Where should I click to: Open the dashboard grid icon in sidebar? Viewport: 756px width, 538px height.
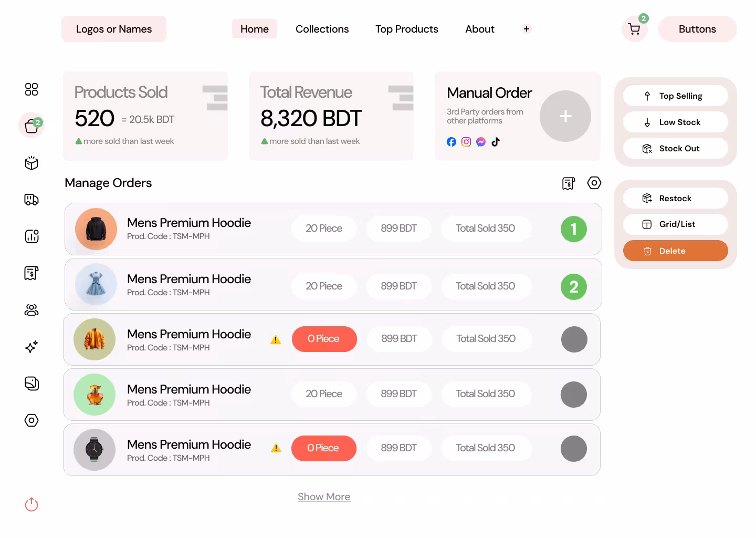(31, 89)
